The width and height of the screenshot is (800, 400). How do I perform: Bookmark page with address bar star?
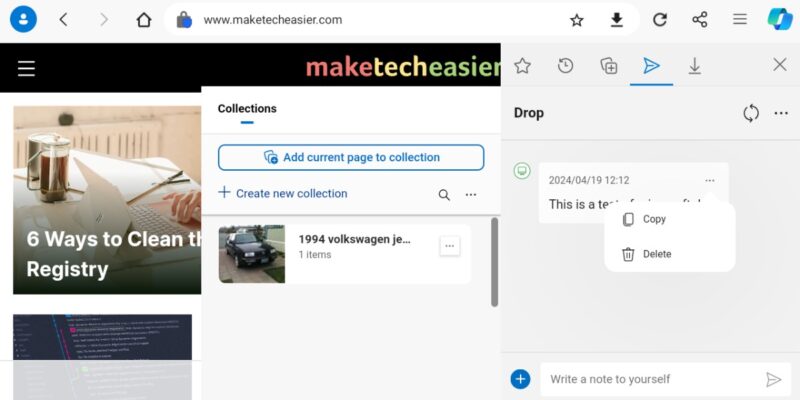tap(577, 20)
